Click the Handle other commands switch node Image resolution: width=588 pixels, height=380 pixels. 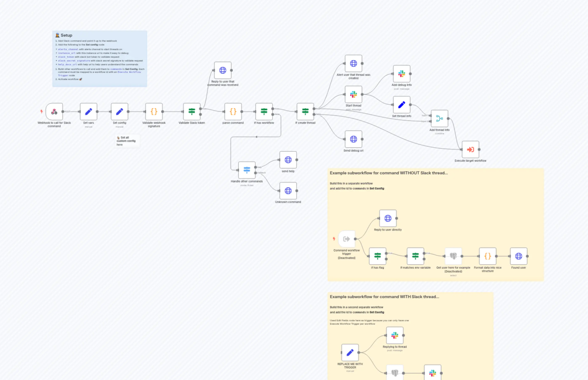click(x=247, y=170)
